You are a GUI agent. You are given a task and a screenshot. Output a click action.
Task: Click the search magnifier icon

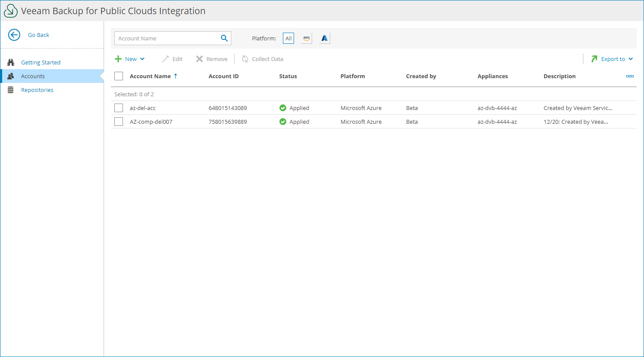(x=224, y=38)
